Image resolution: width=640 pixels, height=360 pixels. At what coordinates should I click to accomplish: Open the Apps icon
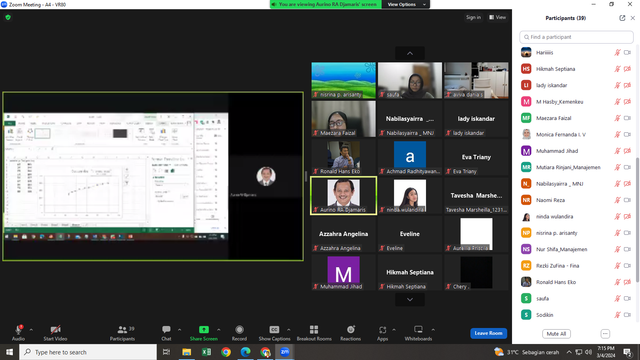[x=382, y=329]
